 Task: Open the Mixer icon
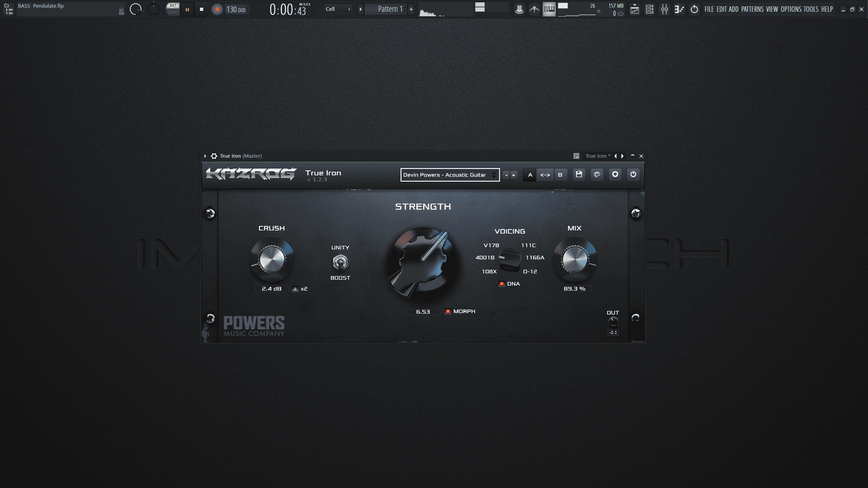coord(665,9)
